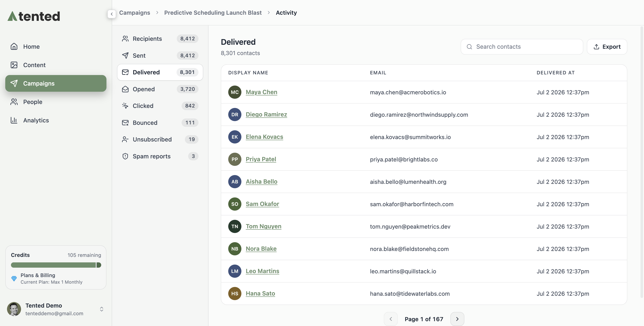Open Tom Nguyen's contact link
644x326 pixels.
[x=263, y=226]
